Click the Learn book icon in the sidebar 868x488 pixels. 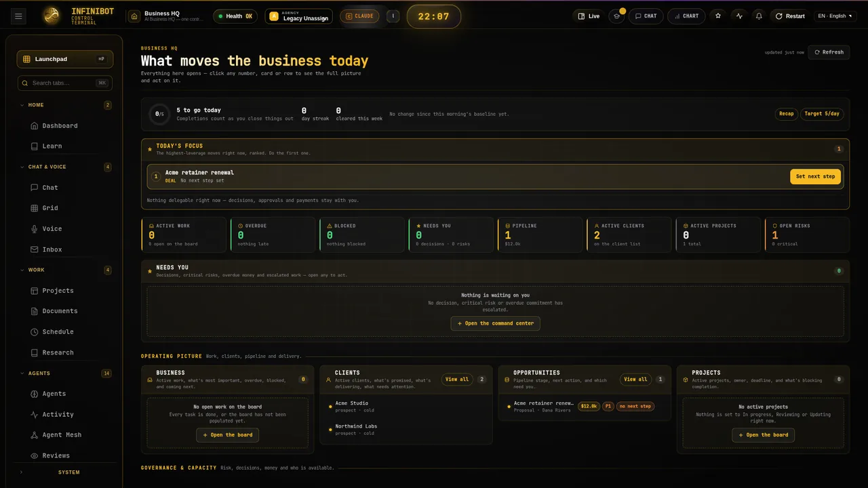tap(35, 146)
